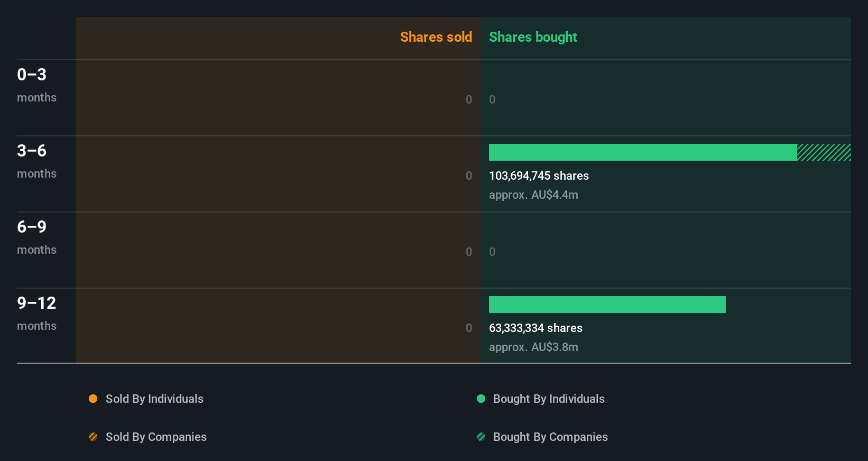Click the striped Bought By Companies legend icon
This screenshot has height=461, width=868.
click(x=481, y=437)
